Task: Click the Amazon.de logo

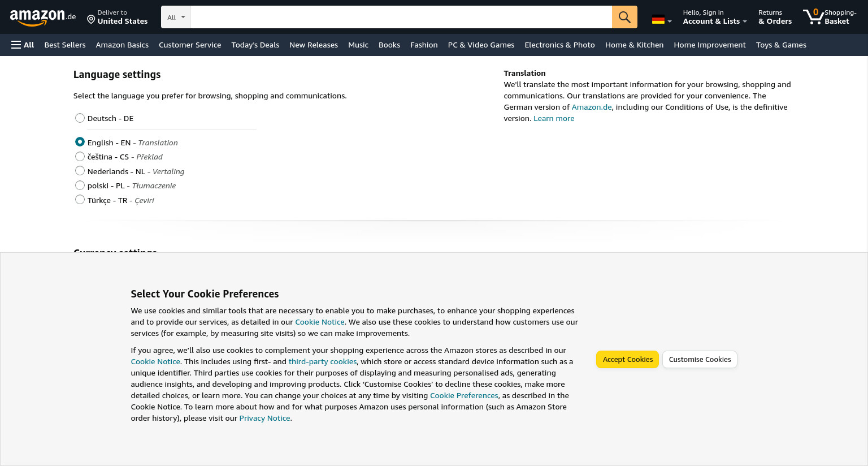Action: tap(43, 18)
